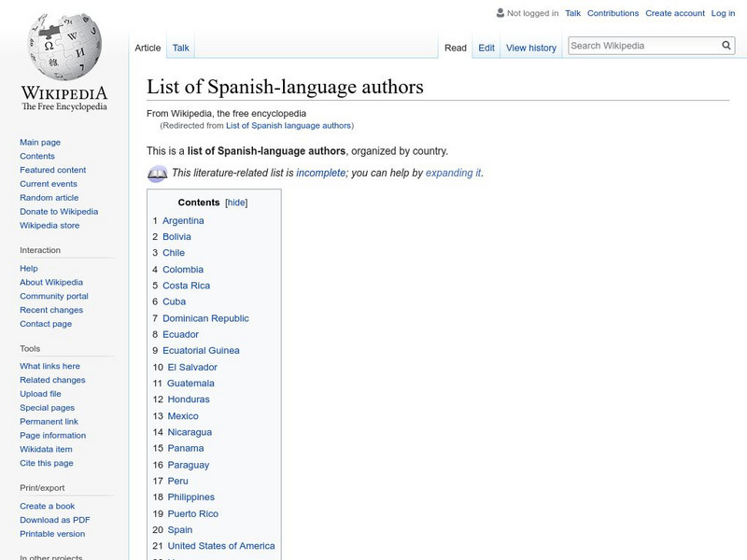Jump to Ecuador section

point(180,334)
